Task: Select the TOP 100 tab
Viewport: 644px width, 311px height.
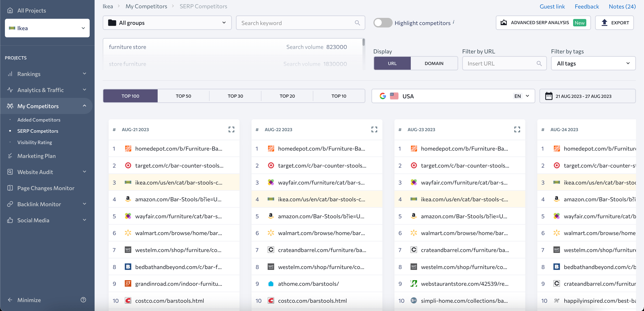Action: point(130,96)
